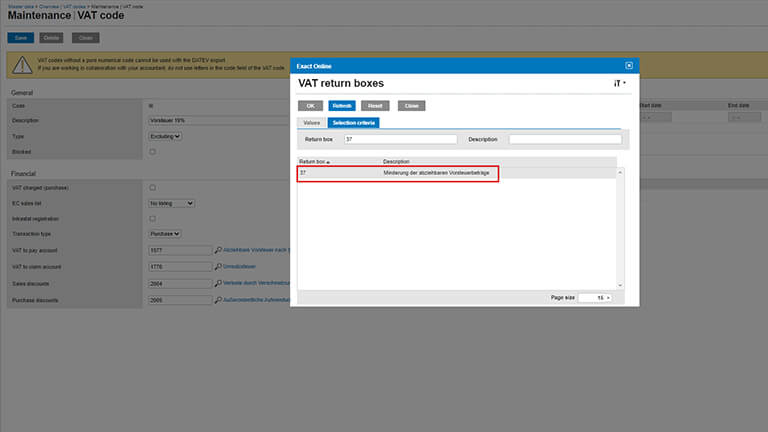Click the Refresh button

342,105
